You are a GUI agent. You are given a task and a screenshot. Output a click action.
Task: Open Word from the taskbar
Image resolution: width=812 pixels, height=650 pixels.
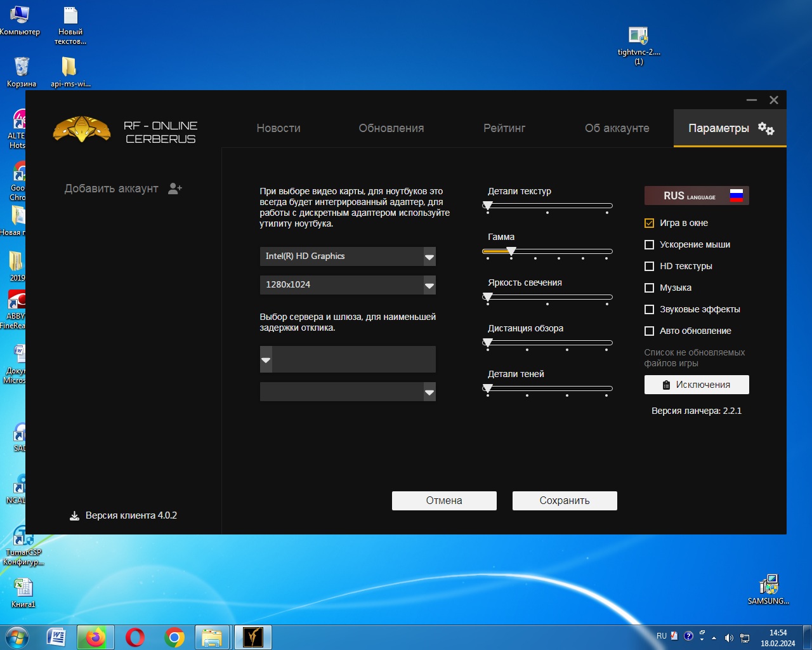56,637
